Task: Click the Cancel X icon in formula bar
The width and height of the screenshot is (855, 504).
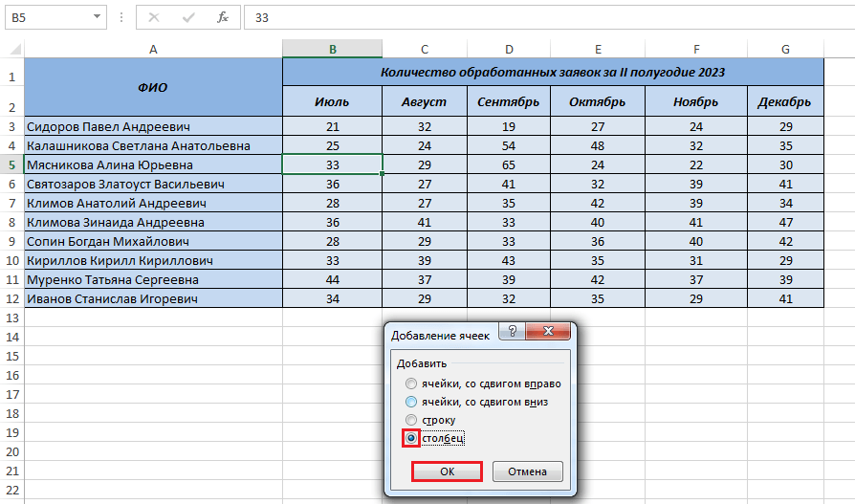Action: pos(156,17)
